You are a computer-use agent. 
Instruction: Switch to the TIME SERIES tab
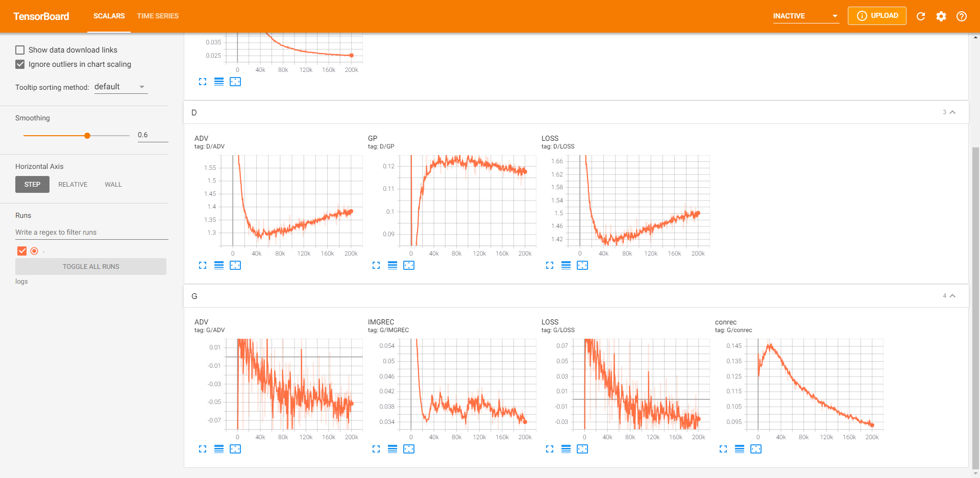(x=157, y=16)
